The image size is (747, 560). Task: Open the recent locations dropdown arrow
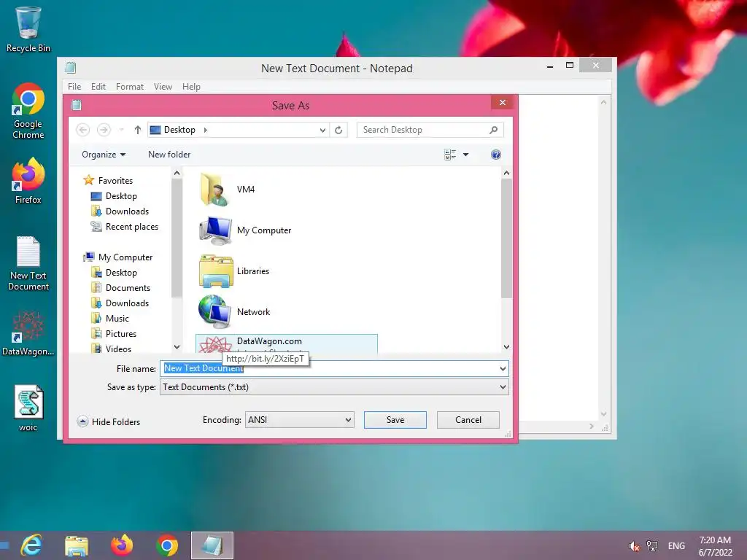point(122,130)
